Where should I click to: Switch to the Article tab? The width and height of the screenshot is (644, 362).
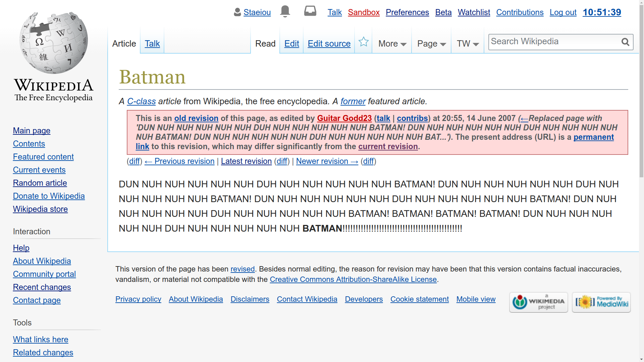pyautogui.click(x=124, y=44)
